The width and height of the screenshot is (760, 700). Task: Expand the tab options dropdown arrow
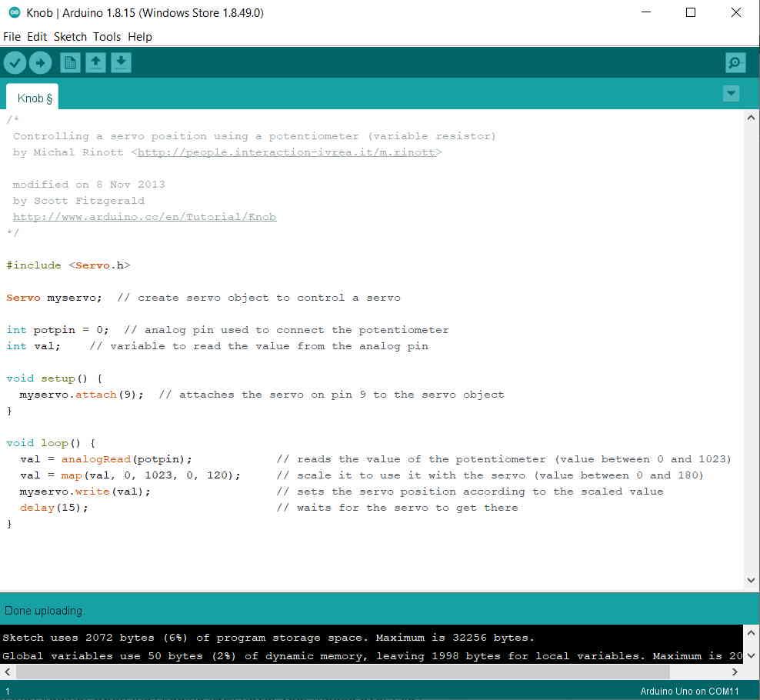click(x=731, y=92)
